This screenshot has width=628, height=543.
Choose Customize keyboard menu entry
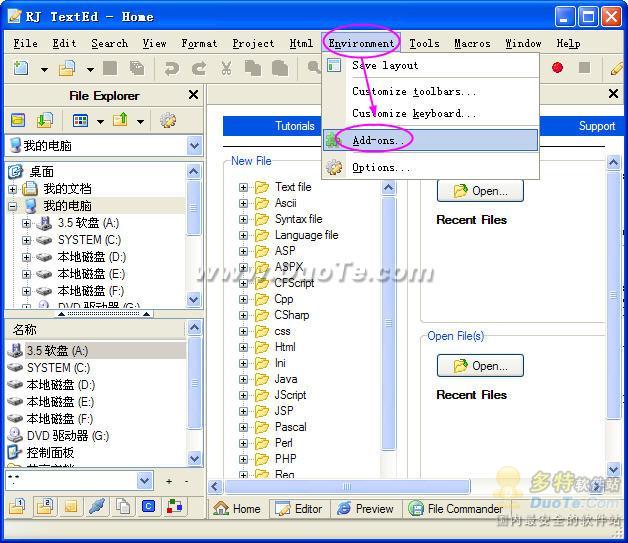(430, 113)
